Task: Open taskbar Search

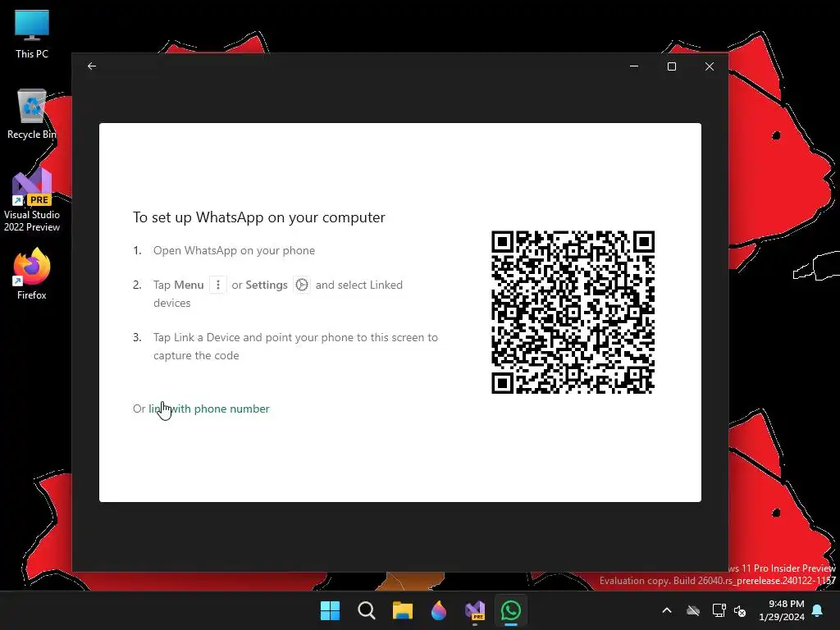Action: click(x=367, y=610)
